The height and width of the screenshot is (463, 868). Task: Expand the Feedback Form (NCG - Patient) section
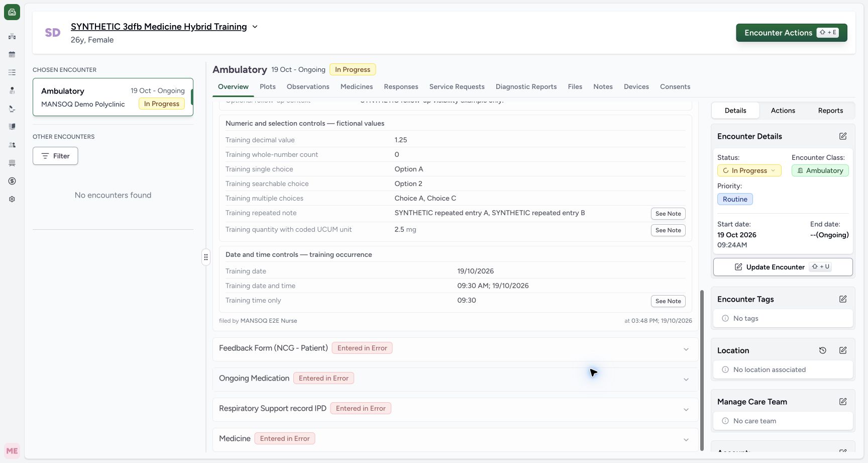(x=455, y=349)
